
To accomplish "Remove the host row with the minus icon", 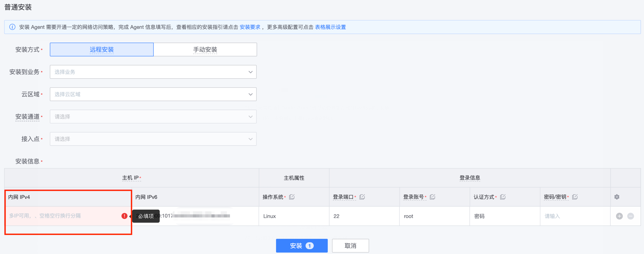I will pyautogui.click(x=631, y=216).
